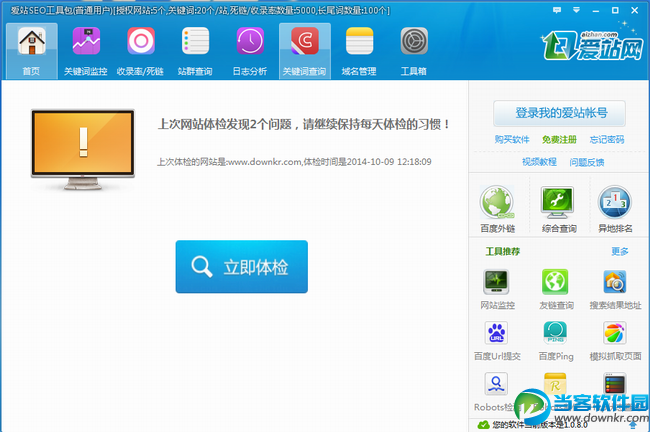Screen dimensions: 650x432
Task: Click the 立即体检 check-up button
Action: pos(242,267)
